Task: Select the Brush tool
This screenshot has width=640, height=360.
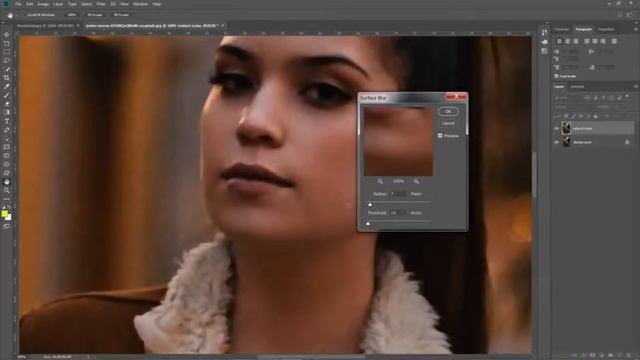Action: 7,95
